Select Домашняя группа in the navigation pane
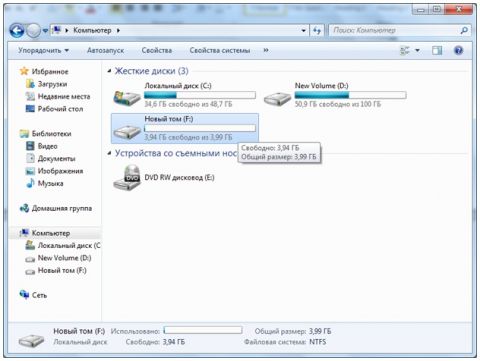 pos(62,208)
